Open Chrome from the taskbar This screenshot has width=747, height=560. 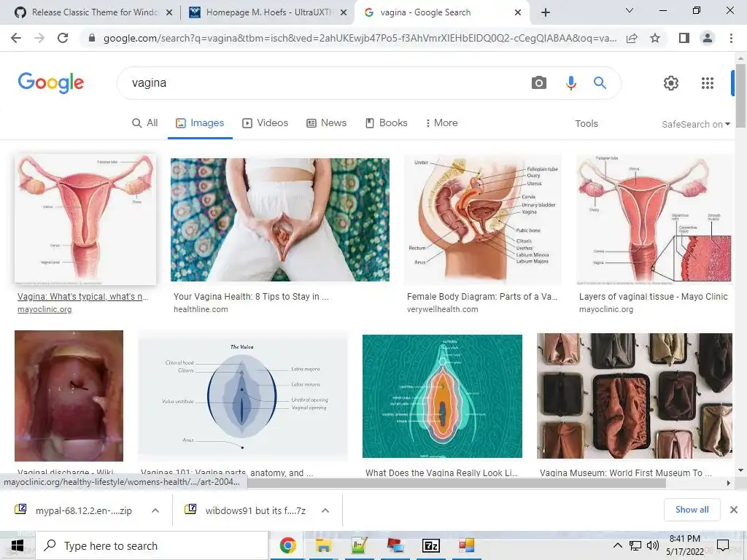coord(287,545)
